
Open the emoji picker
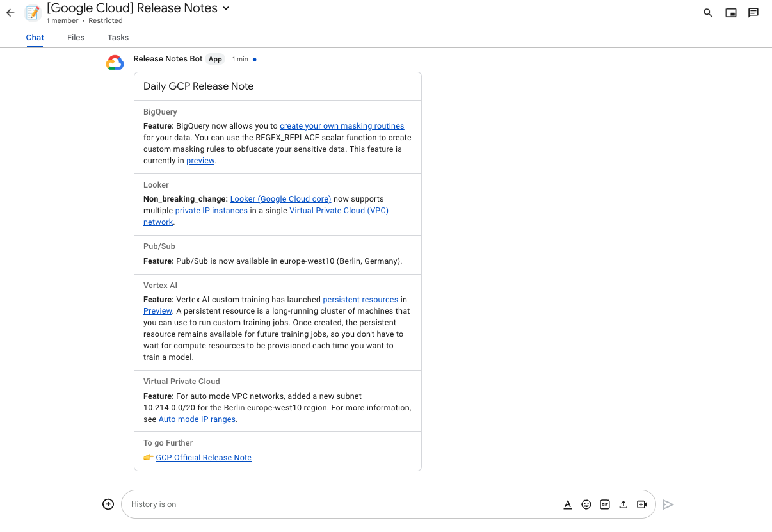click(x=586, y=504)
